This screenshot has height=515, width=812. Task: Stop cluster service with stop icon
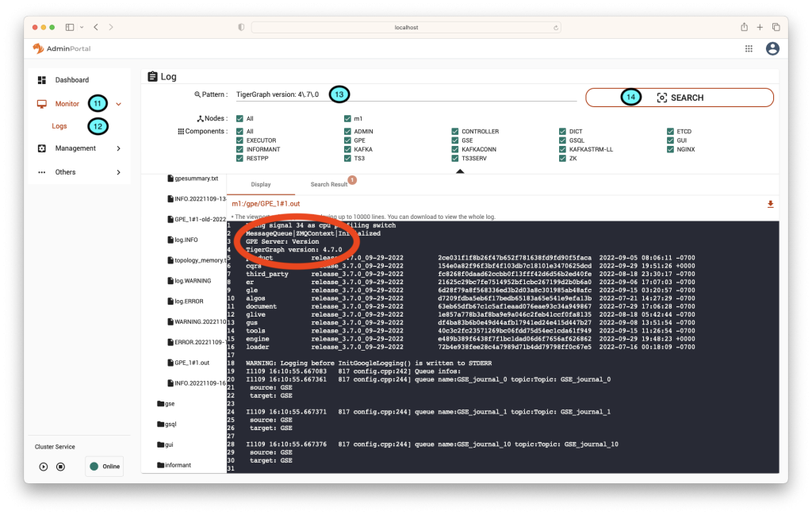coord(60,467)
